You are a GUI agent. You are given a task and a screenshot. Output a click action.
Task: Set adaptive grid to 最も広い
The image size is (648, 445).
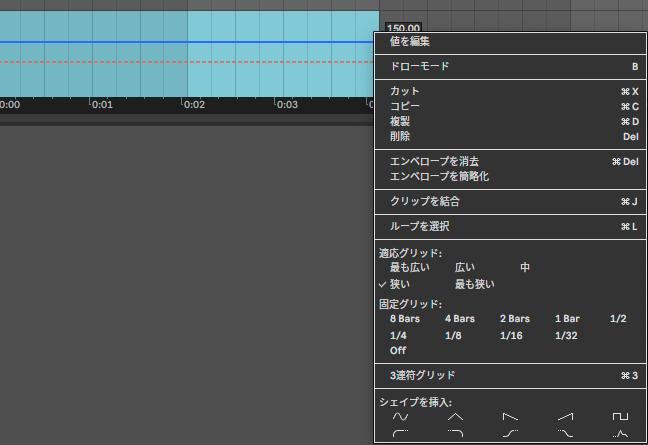[x=410, y=268]
